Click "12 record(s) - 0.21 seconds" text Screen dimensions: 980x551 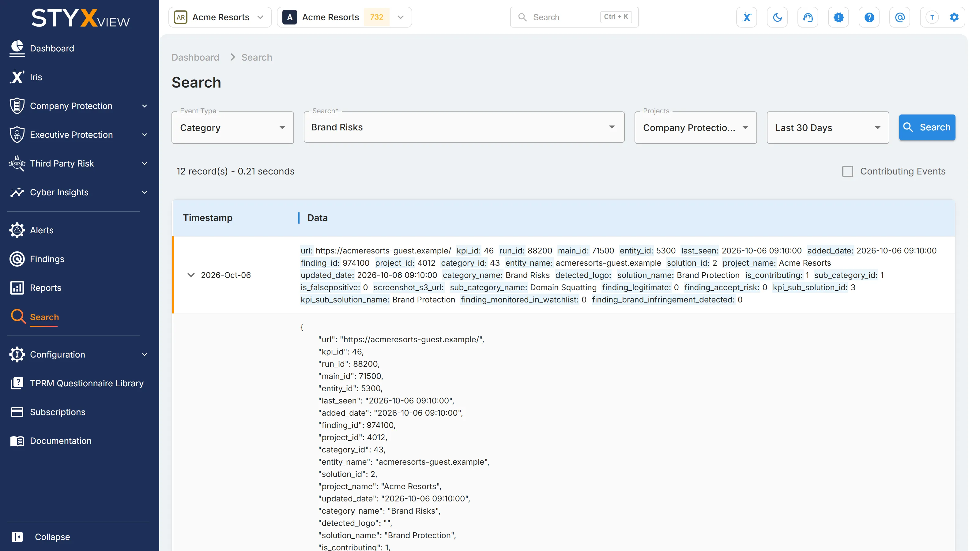point(235,171)
